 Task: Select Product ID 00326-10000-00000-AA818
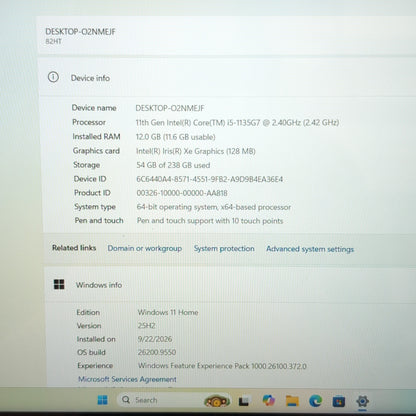pos(182,193)
